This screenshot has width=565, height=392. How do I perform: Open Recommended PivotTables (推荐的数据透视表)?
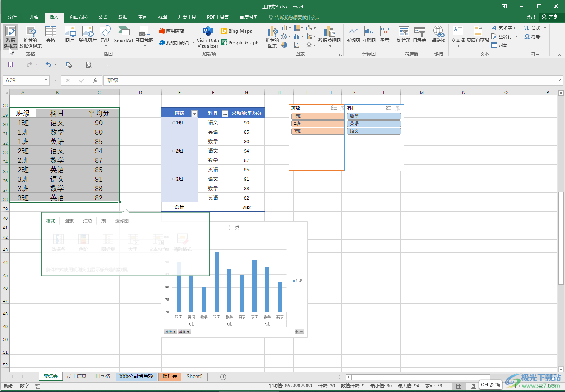point(30,36)
